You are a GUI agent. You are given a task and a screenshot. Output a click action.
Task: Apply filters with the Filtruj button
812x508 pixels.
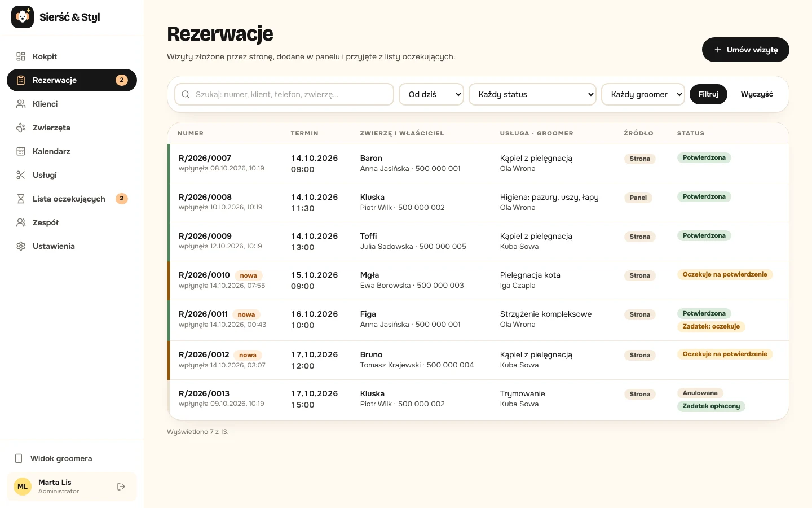[x=708, y=94]
